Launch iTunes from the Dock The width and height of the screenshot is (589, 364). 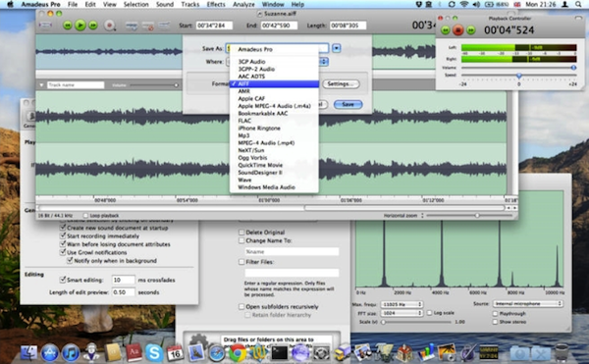[71, 353]
